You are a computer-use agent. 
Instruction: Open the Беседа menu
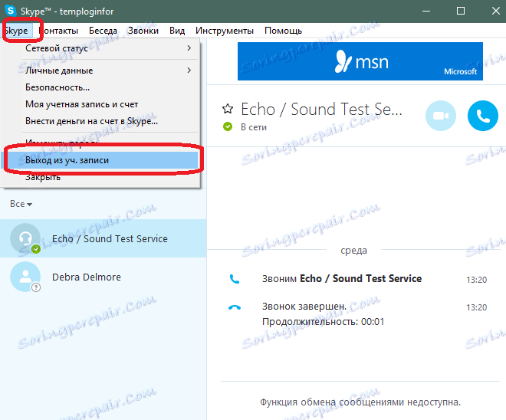[103, 31]
